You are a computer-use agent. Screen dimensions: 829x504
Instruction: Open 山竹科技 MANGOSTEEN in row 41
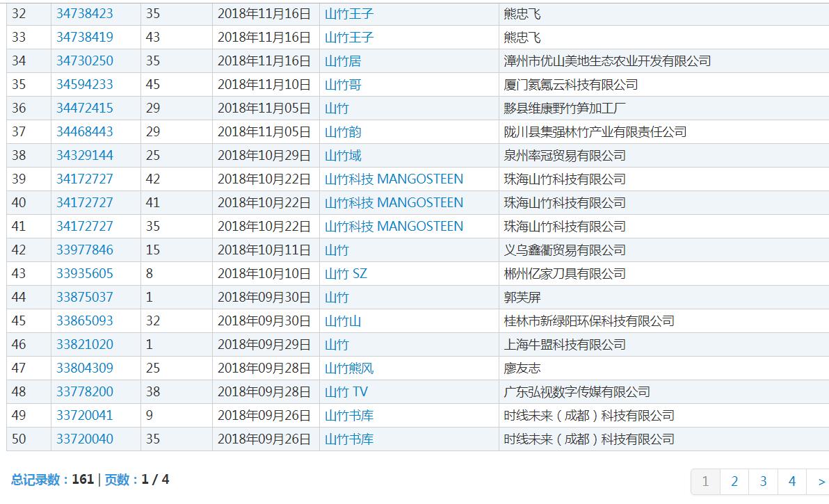pyautogui.click(x=394, y=226)
